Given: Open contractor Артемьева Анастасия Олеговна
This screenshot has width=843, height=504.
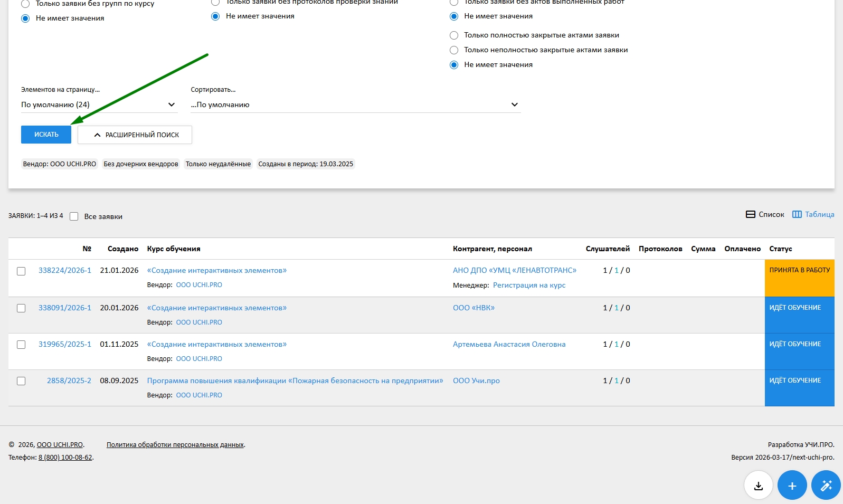Looking at the screenshot, I should pyautogui.click(x=509, y=344).
